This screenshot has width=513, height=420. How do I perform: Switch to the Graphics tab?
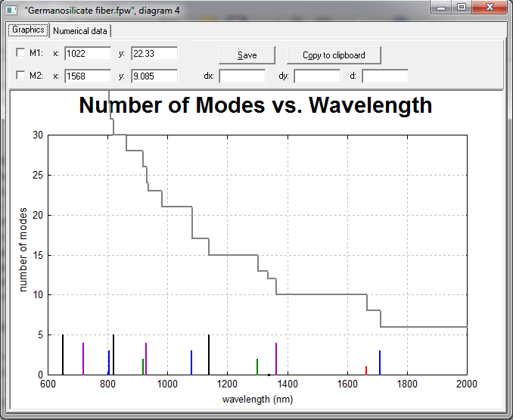tap(29, 30)
